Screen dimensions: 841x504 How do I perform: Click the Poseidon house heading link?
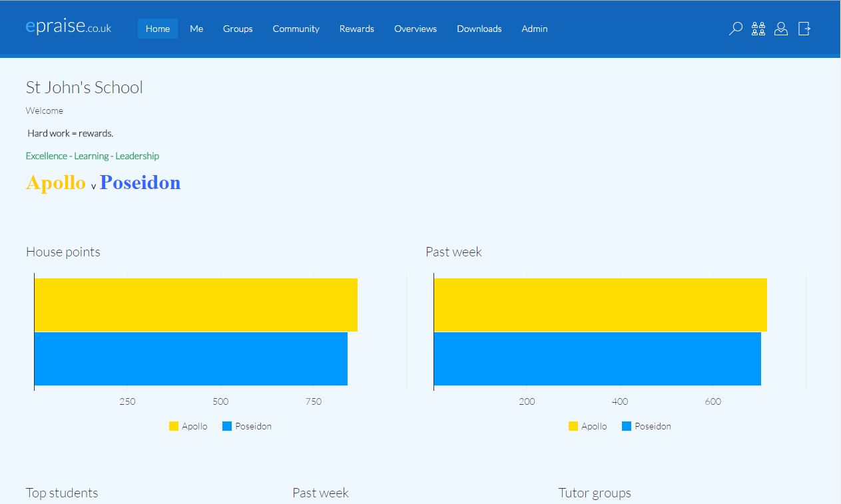tap(140, 182)
